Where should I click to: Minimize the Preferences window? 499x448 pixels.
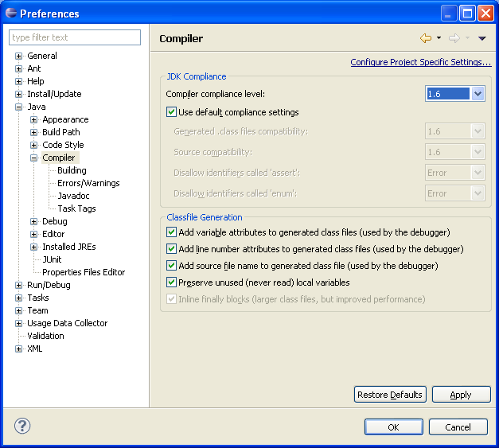[449, 14]
